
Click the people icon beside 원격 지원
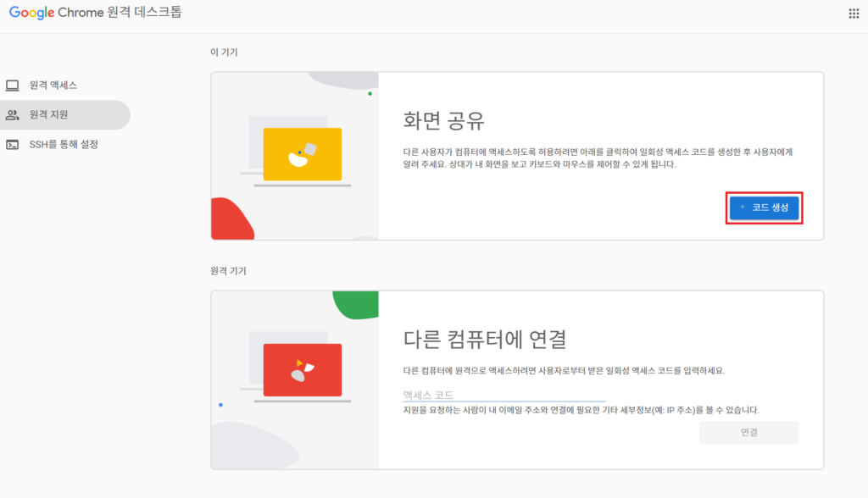(13, 115)
